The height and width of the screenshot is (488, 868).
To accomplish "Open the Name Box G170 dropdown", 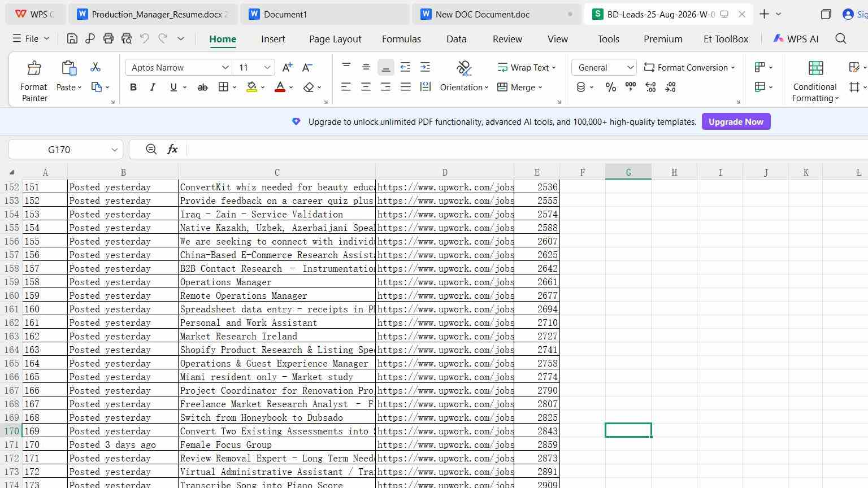I will (114, 150).
